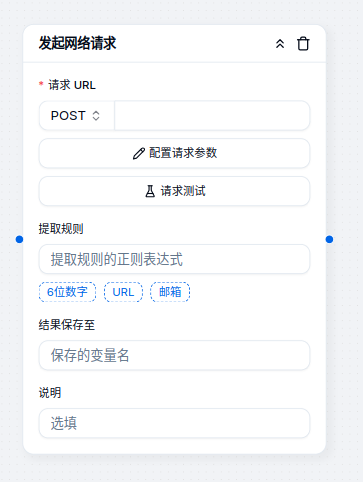Select the 6位数字 preset tag
Screen dimensions: 363x482
pos(67,292)
